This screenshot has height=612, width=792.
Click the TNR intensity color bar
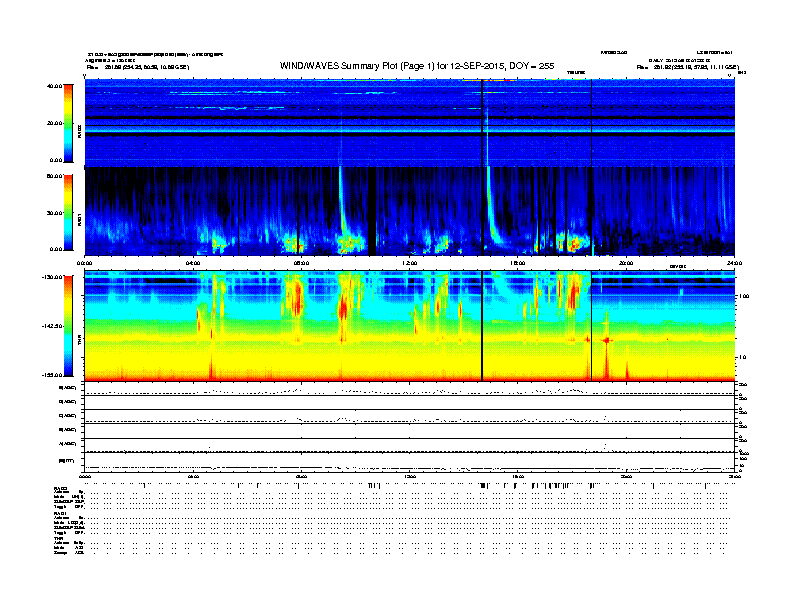pyautogui.click(x=68, y=326)
